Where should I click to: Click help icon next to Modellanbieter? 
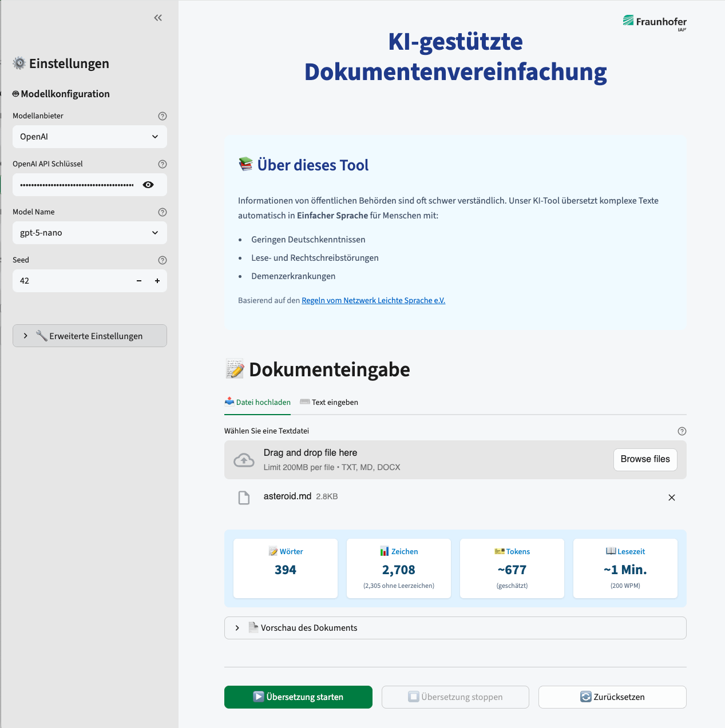point(163,116)
